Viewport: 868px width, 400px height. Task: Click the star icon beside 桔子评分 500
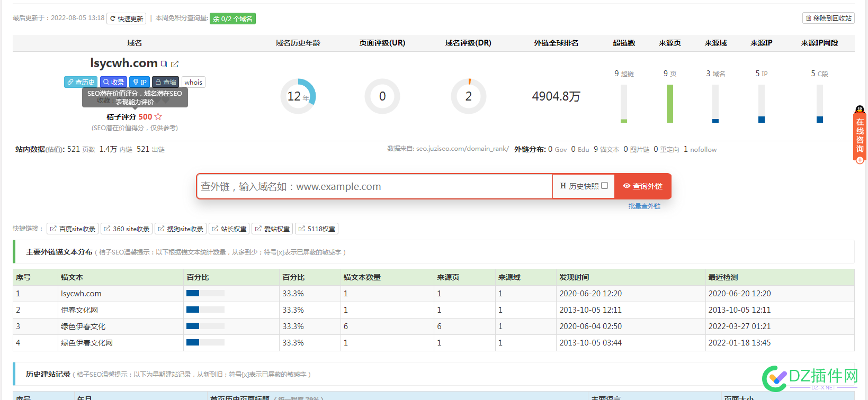pyautogui.click(x=158, y=116)
